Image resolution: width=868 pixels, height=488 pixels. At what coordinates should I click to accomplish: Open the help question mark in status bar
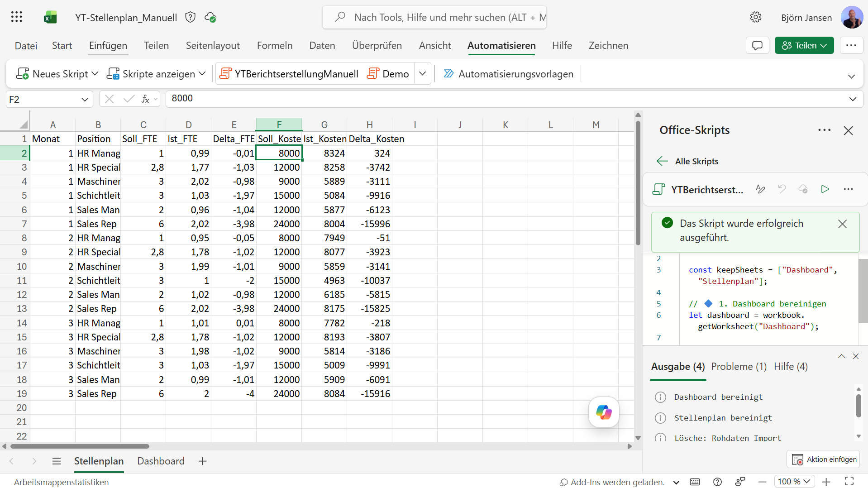[717, 482]
